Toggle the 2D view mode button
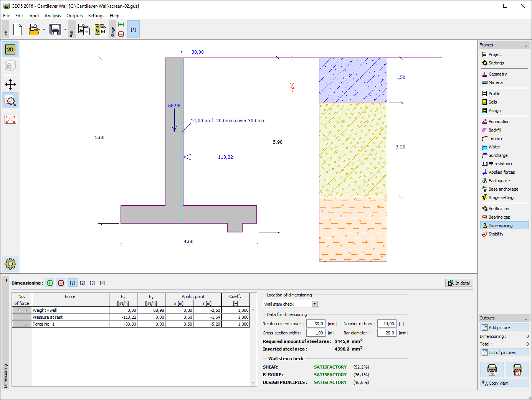Screen dimensions: 532x400 (x=10, y=49)
